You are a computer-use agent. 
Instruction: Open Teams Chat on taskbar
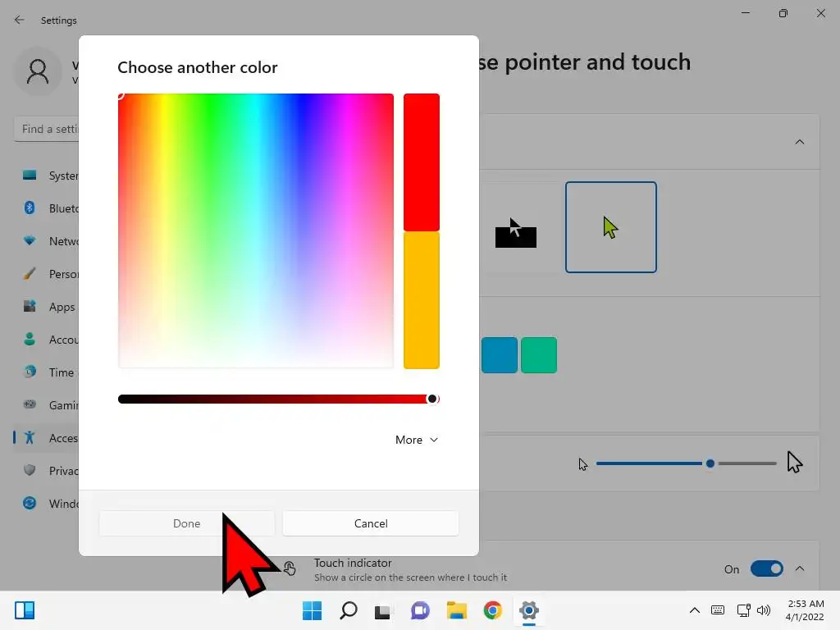tap(420, 610)
